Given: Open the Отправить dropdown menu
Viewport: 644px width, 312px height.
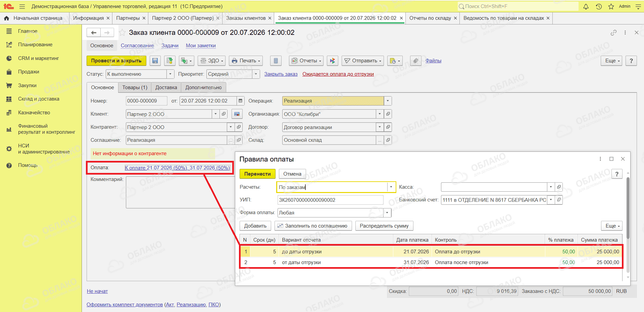Looking at the screenshot, I should tap(363, 61).
